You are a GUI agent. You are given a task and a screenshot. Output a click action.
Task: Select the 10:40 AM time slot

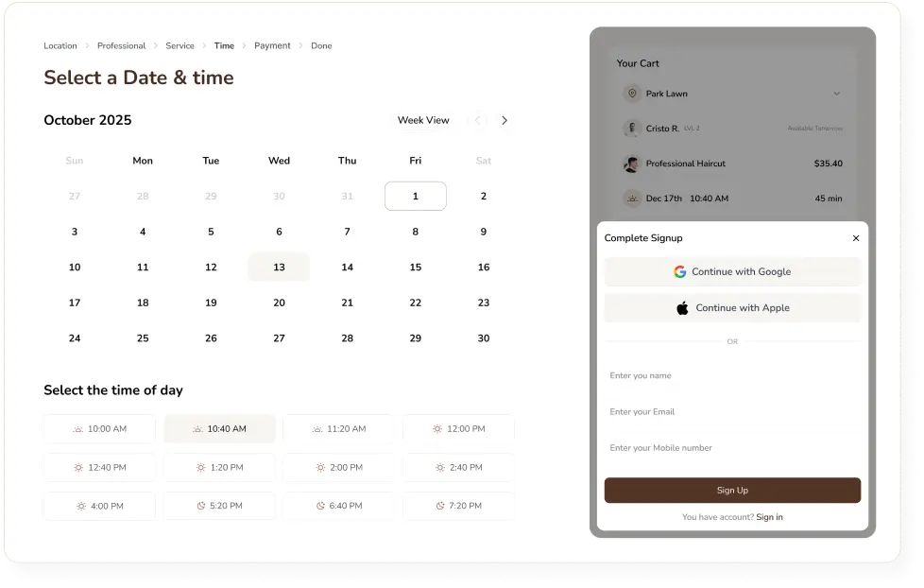219,428
